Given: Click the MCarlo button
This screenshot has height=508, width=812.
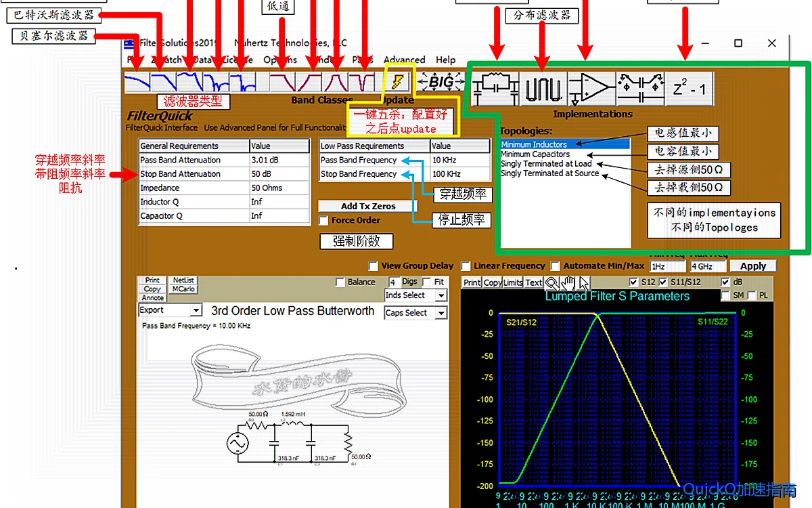Looking at the screenshot, I should pos(183,289).
